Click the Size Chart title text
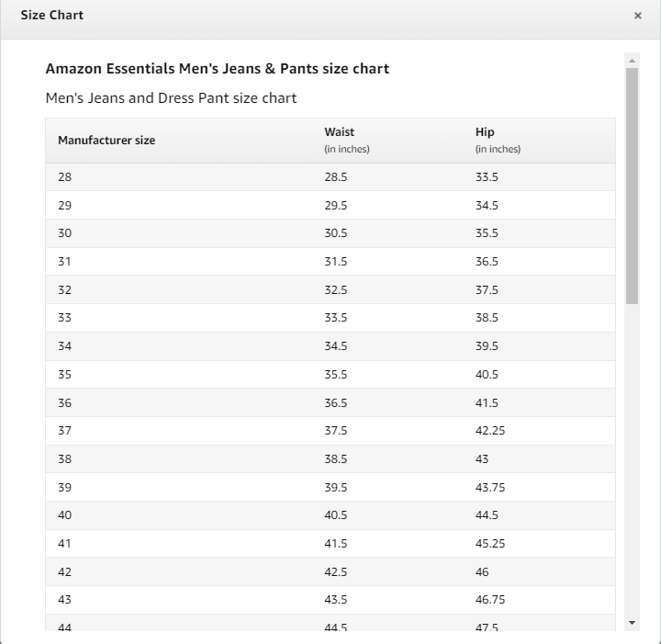Screen dimensions: 661x644 51,16
